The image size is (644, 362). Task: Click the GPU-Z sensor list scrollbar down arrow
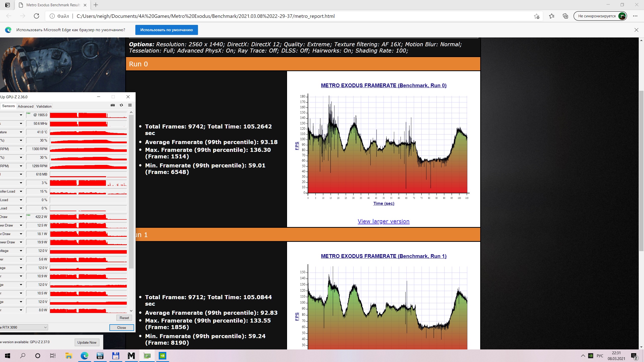pos(131,311)
